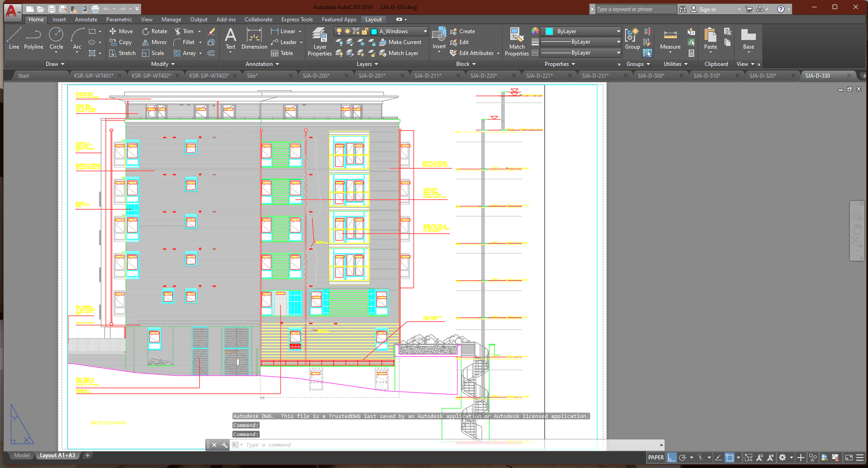Select the Erase tool icon
Image resolution: width=868 pixels, height=468 pixels.
(211, 31)
